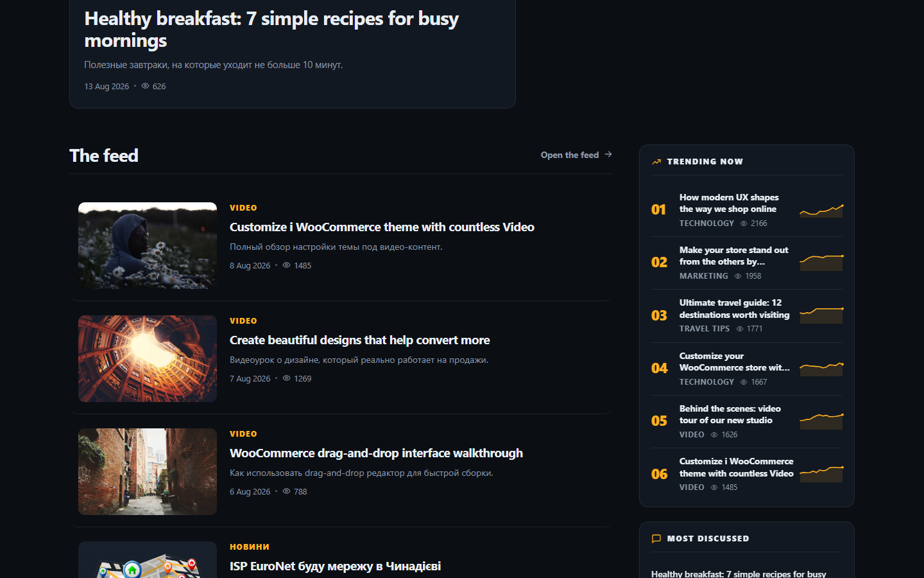Open the feed link
This screenshot has width=924, height=578.
tap(576, 155)
